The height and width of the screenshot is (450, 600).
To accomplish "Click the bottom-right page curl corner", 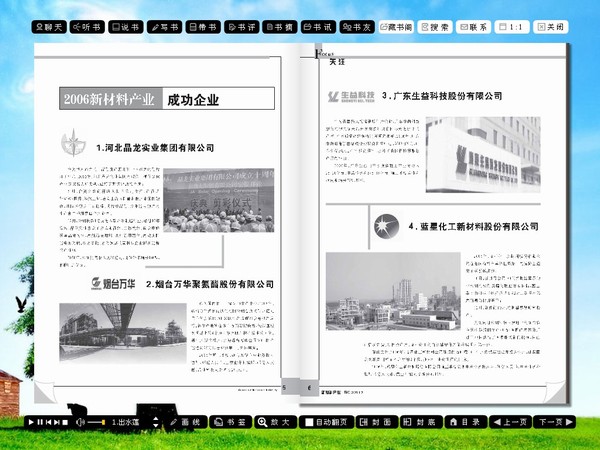I will point(555,392).
